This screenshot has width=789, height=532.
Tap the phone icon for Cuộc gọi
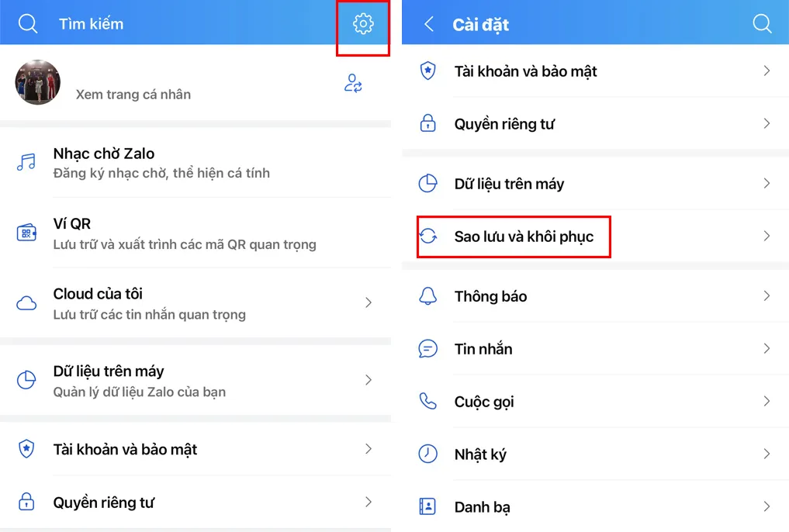pyautogui.click(x=427, y=401)
